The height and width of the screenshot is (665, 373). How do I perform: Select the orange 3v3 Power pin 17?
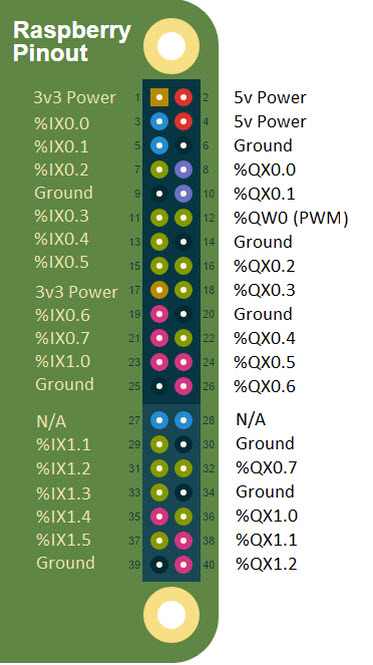point(159,290)
